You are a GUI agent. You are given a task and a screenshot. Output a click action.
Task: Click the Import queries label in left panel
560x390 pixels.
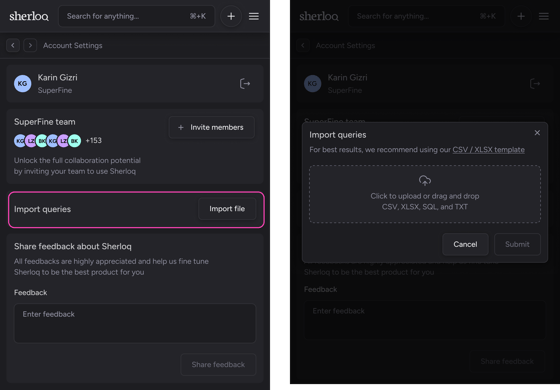pyautogui.click(x=42, y=209)
